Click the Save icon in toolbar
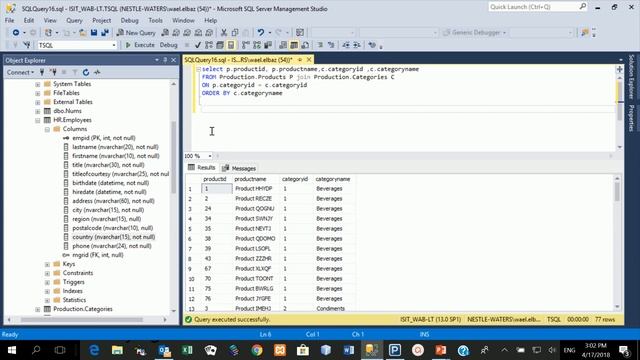Viewport: 640px width, 360px height. (94, 33)
